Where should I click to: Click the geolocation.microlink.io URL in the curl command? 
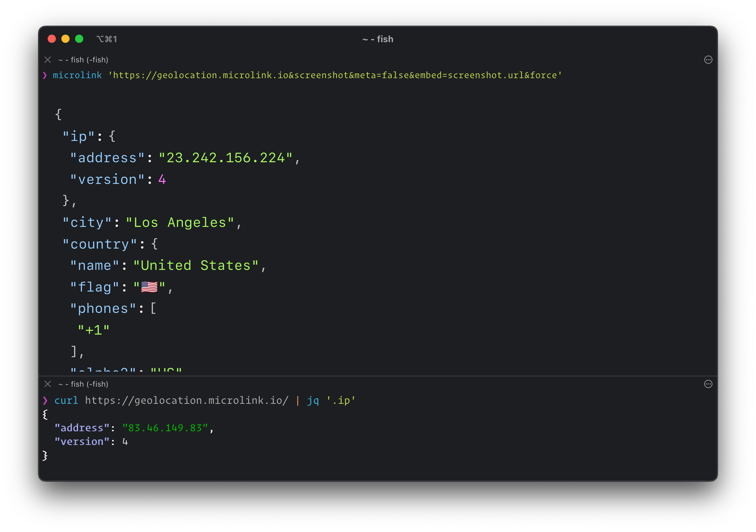pyautogui.click(x=187, y=400)
